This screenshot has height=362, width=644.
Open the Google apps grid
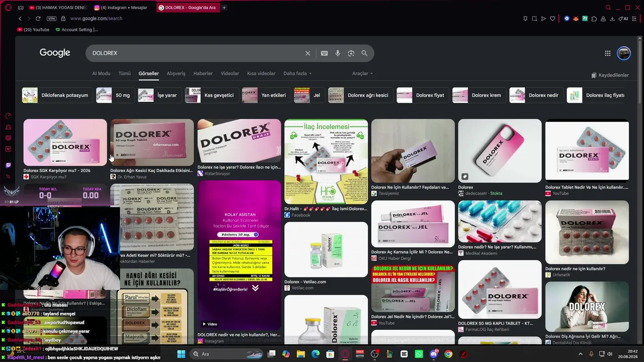[608, 53]
